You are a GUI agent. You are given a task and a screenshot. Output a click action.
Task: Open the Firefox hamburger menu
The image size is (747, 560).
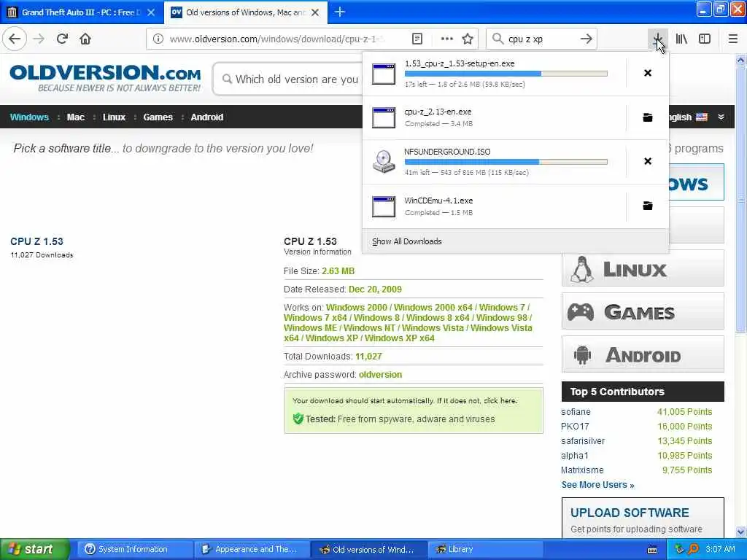[x=733, y=39]
